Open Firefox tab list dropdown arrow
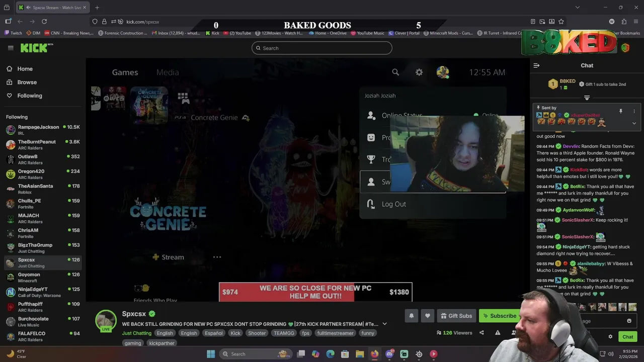Viewport: 644px width, 362px height. point(577,8)
